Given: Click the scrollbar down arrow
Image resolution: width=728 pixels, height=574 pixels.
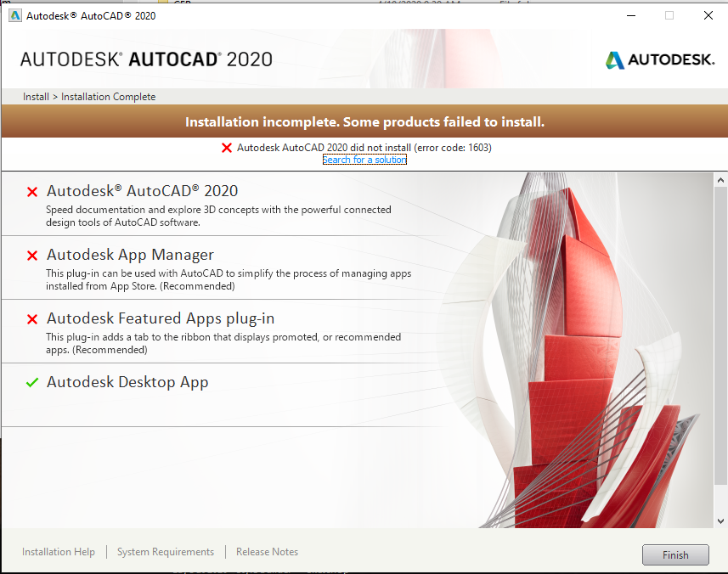Looking at the screenshot, I should (721, 521).
